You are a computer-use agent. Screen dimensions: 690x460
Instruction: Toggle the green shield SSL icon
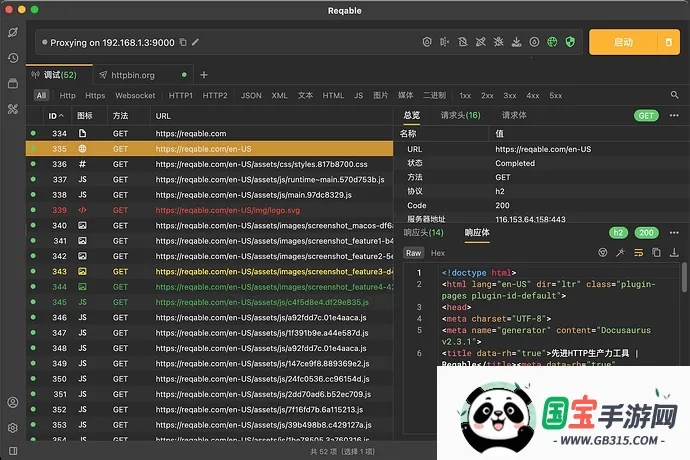point(570,42)
